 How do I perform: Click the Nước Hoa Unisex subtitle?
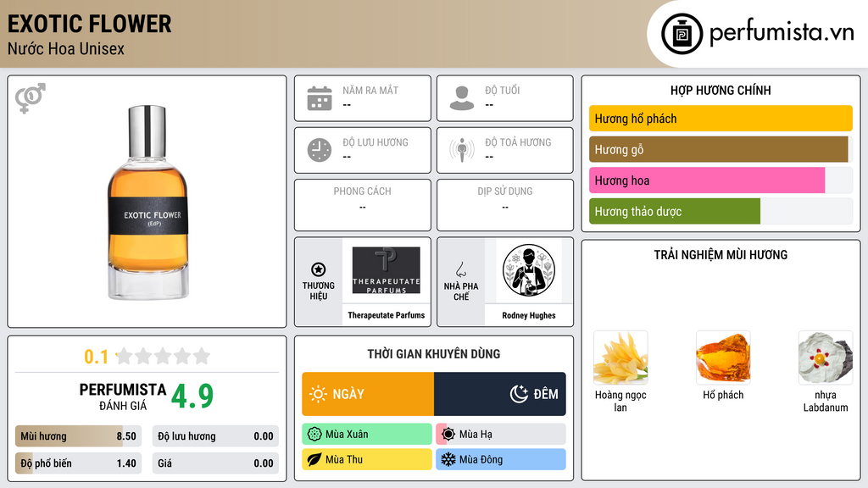point(66,48)
